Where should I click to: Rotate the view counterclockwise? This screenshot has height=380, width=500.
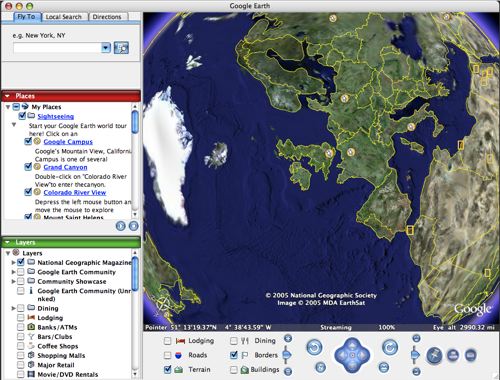coord(314,347)
